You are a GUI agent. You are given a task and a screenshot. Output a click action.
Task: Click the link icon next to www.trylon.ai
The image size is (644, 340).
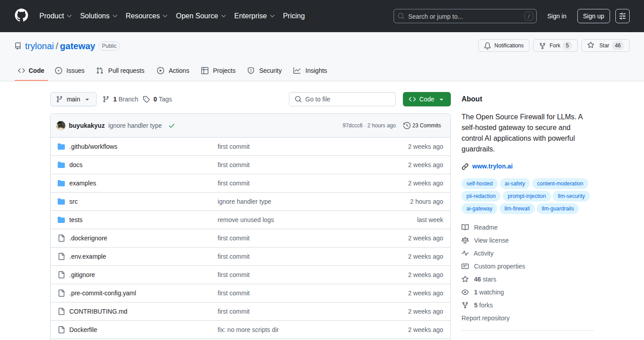coord(465,167)
